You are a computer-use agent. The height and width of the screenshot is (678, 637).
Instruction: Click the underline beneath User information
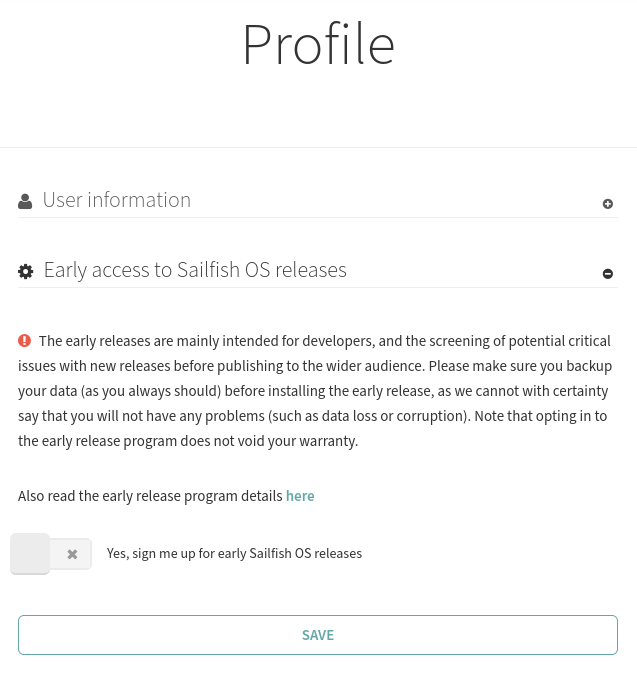coord(318,217)
